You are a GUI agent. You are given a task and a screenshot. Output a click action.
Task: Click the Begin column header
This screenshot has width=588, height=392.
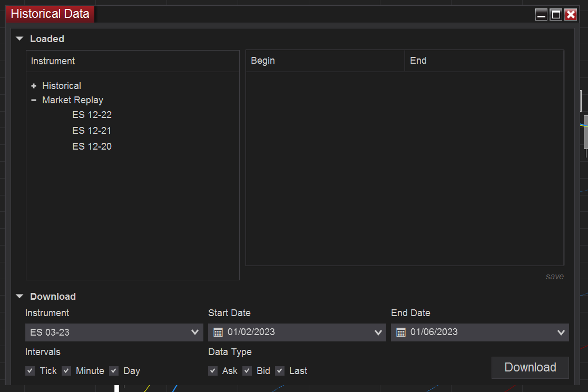tap(325, 61)
